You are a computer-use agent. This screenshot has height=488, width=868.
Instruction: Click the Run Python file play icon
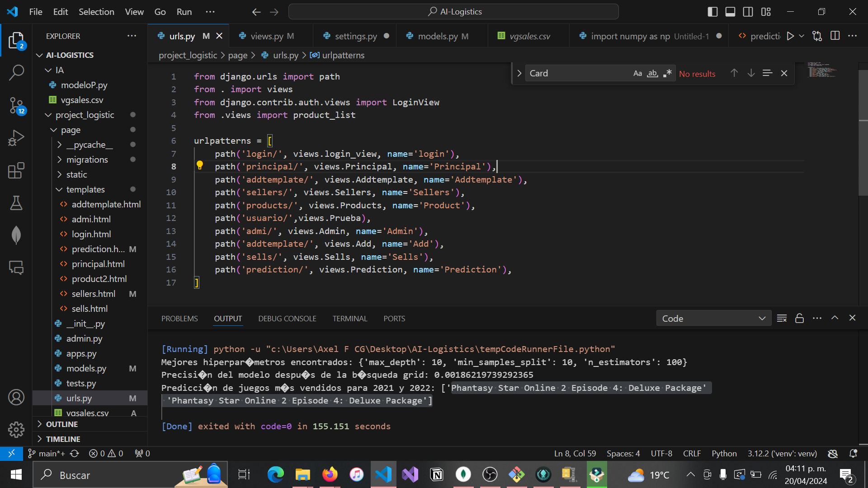coord(790,36)
